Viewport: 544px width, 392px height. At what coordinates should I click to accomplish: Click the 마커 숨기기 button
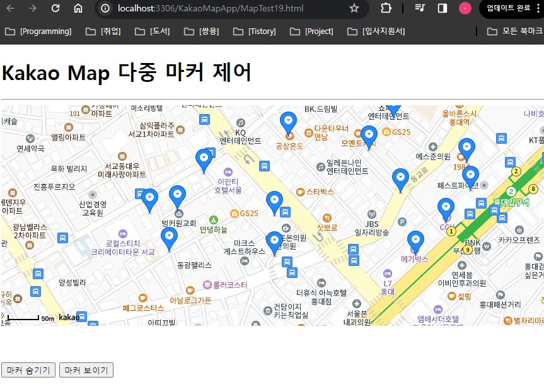[28, 370]
